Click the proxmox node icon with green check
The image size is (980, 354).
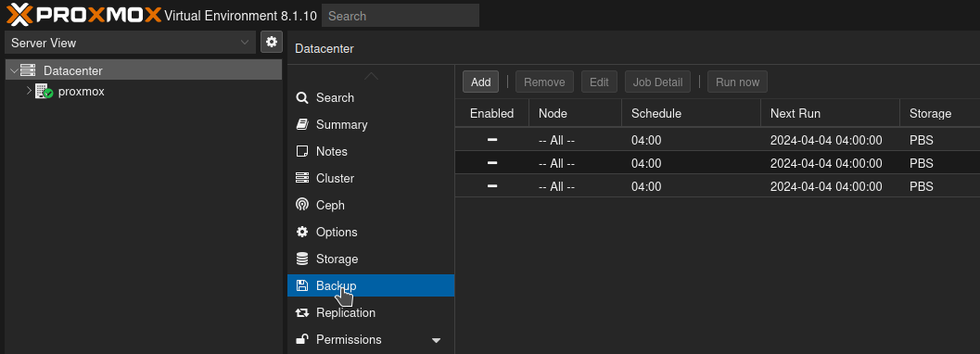pyautogui.click(x=44, y=91)
